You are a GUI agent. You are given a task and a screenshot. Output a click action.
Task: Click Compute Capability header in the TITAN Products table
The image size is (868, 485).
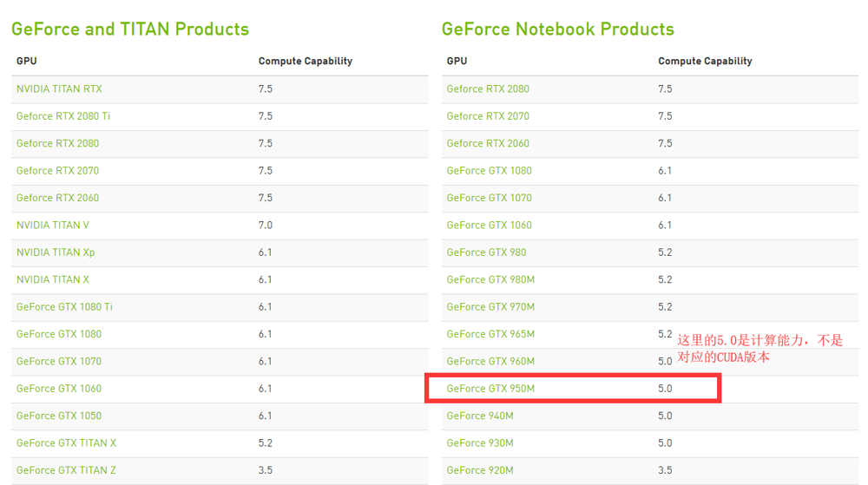[x=305, y=62]
